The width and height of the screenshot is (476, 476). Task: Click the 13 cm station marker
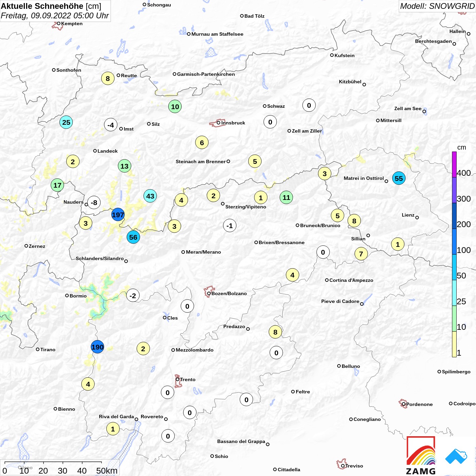125,166
